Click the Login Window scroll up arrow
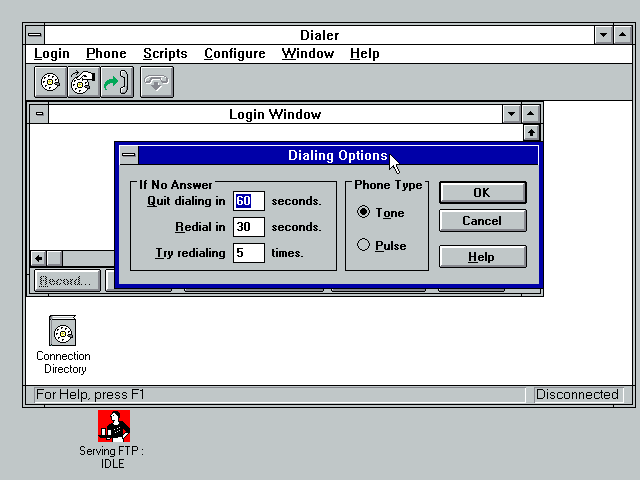 pos(531,133)
